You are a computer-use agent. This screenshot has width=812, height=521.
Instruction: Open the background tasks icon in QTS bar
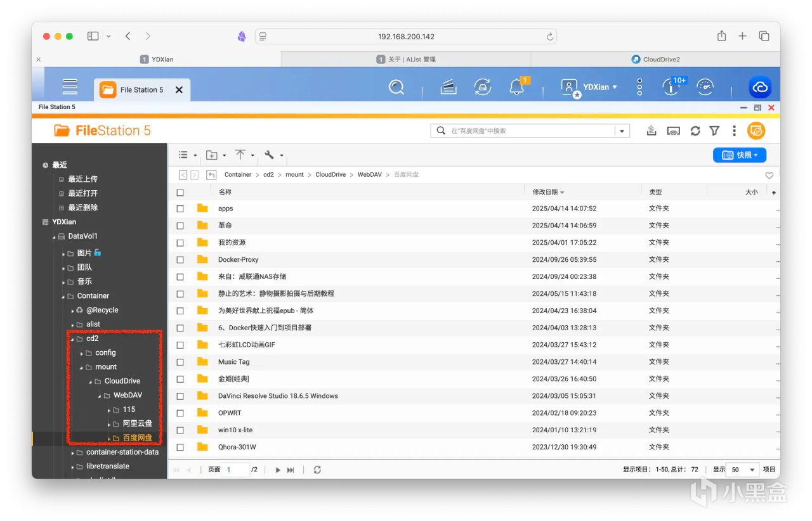point(449,87)
